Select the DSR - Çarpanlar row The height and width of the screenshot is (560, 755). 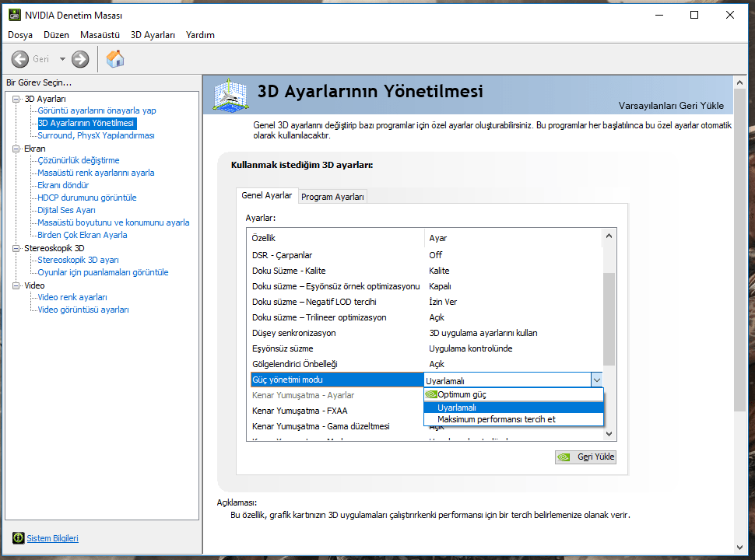click(x=426, y=255)
